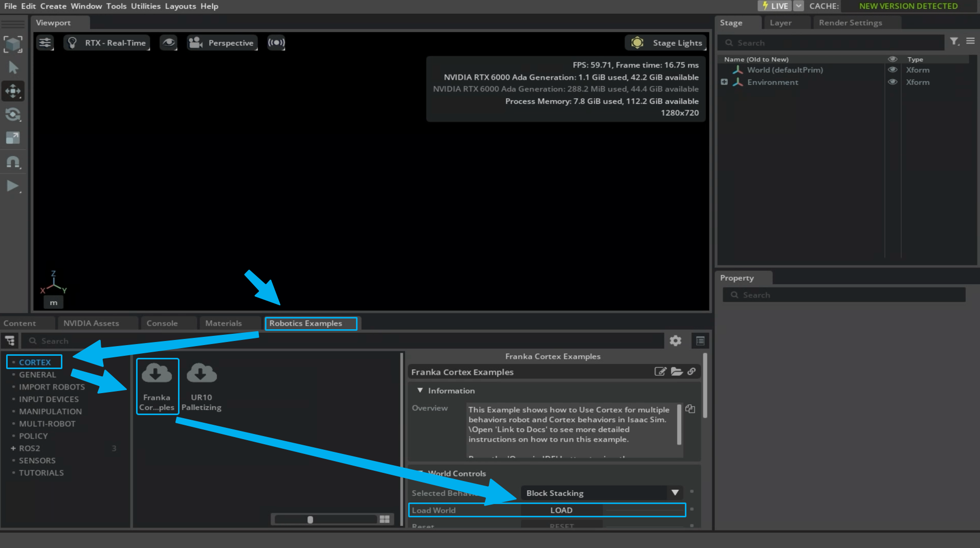This screenshot has height=548, width=980.
Task: Open examples browser settings gear
Action: tap(675, 341)
